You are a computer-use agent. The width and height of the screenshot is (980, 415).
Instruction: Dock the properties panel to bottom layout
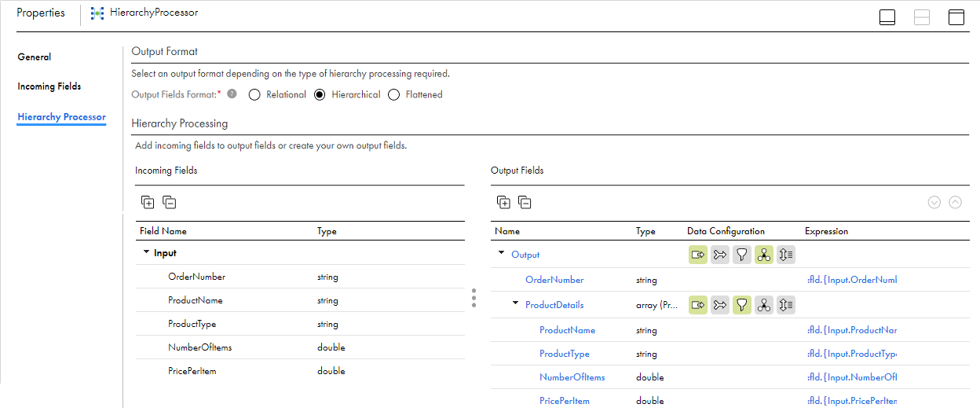tap(887, 17)
